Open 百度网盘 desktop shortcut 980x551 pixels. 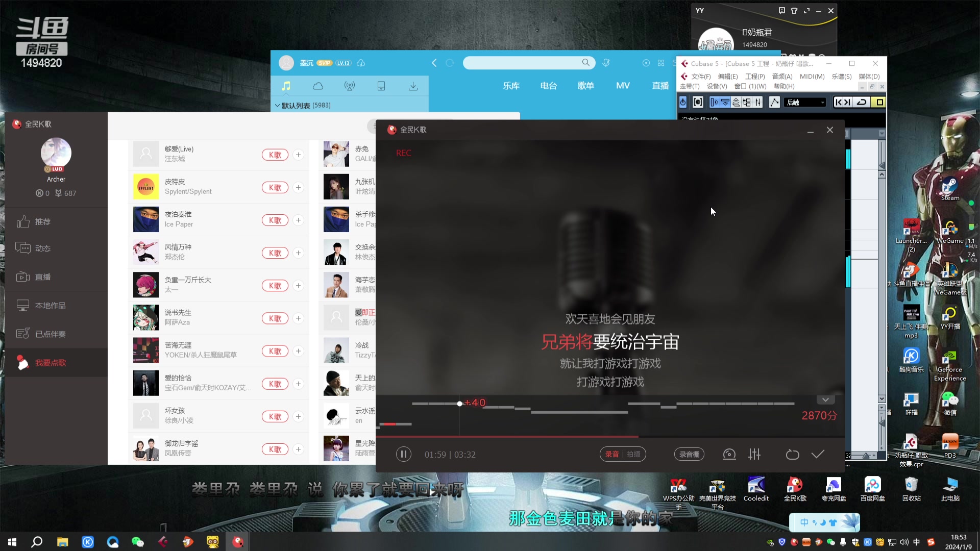[872, 489]
